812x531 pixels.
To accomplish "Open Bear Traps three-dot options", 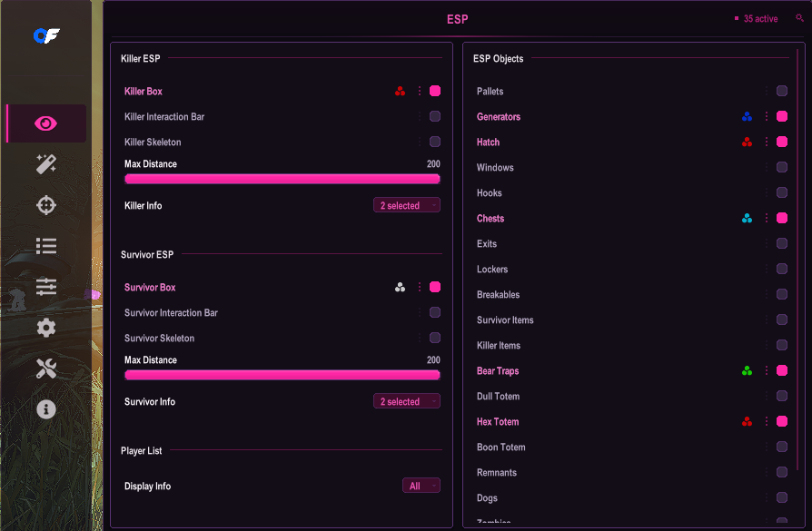I will point(767,370).
